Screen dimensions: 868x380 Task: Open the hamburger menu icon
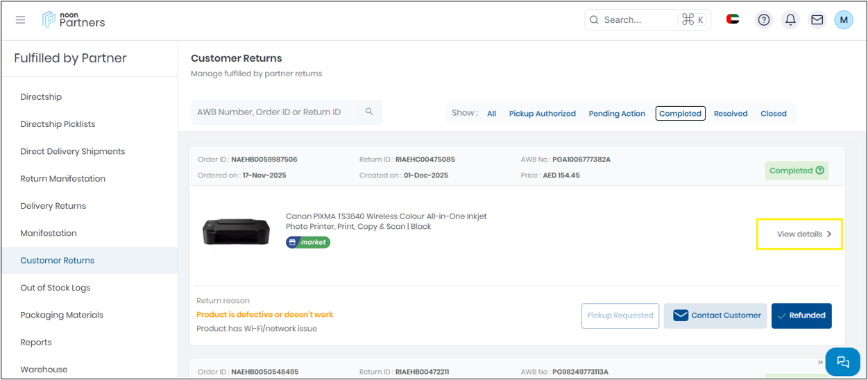(20, 20)
